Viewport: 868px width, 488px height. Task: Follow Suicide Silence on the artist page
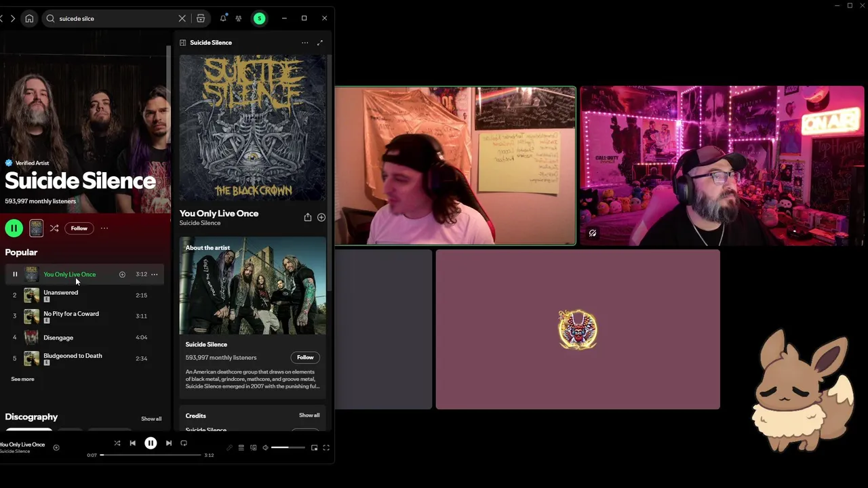click(x=79, y=228)
